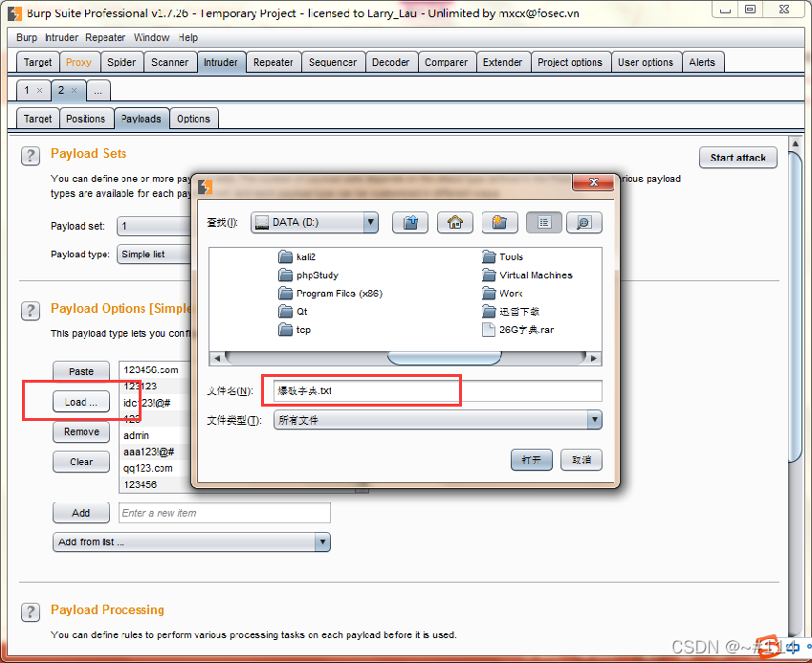Click the Paste button

coord(81,371)
